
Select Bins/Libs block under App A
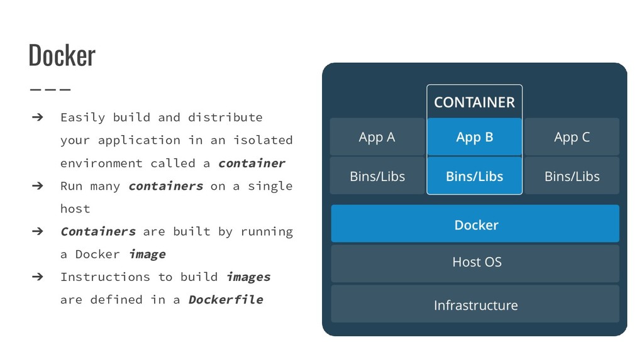coord(377,176)
